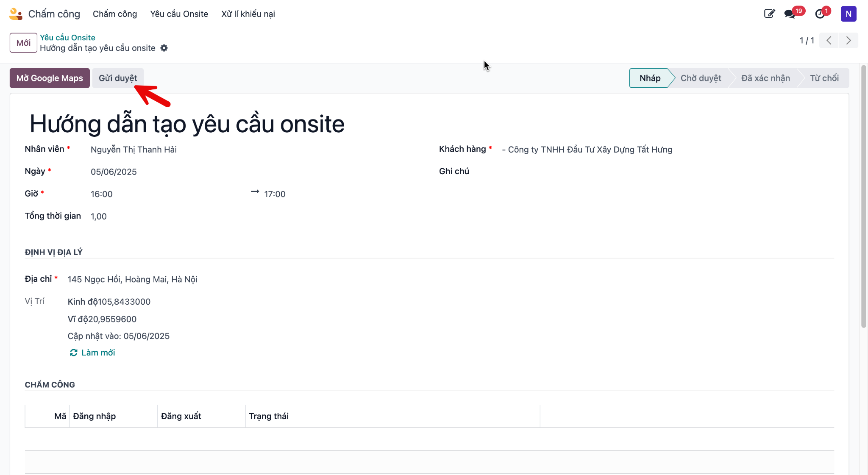Click the 1 / 1 pager counter
This screenshot has height=475, width=868.
tap(807, 41)
